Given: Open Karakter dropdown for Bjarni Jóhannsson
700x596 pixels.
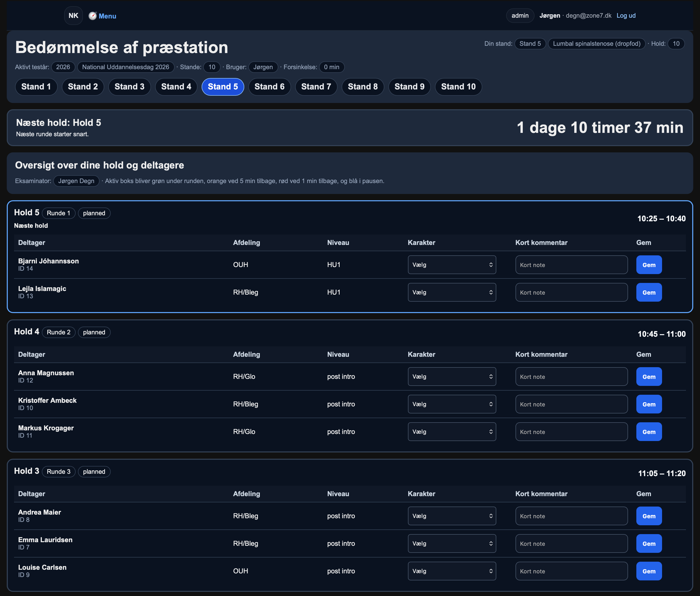Looking at the screenshot, I should tap(452, 264).
